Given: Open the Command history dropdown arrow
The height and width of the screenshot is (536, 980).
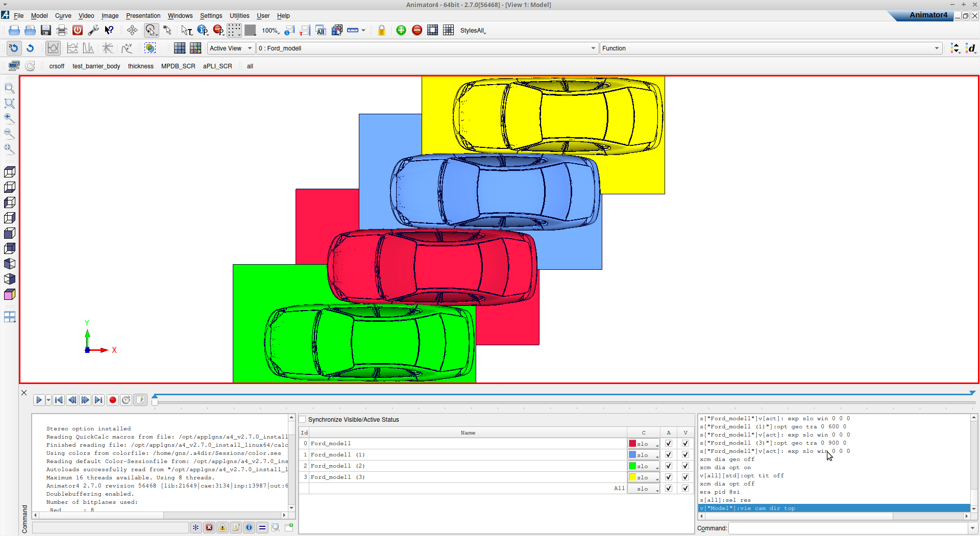Looking at the screenshot, I should pyautogui.click(x=972, y=528).
